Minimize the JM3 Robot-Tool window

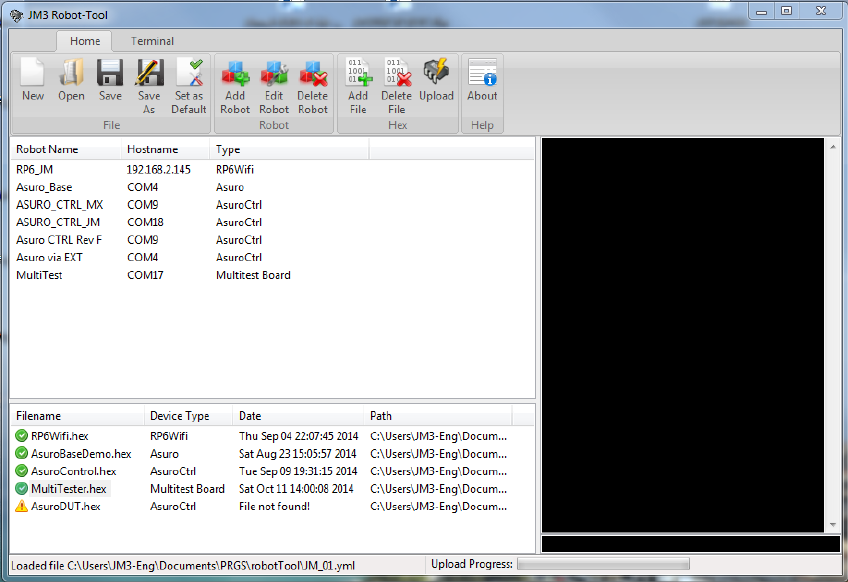click(x=761, y=10)
